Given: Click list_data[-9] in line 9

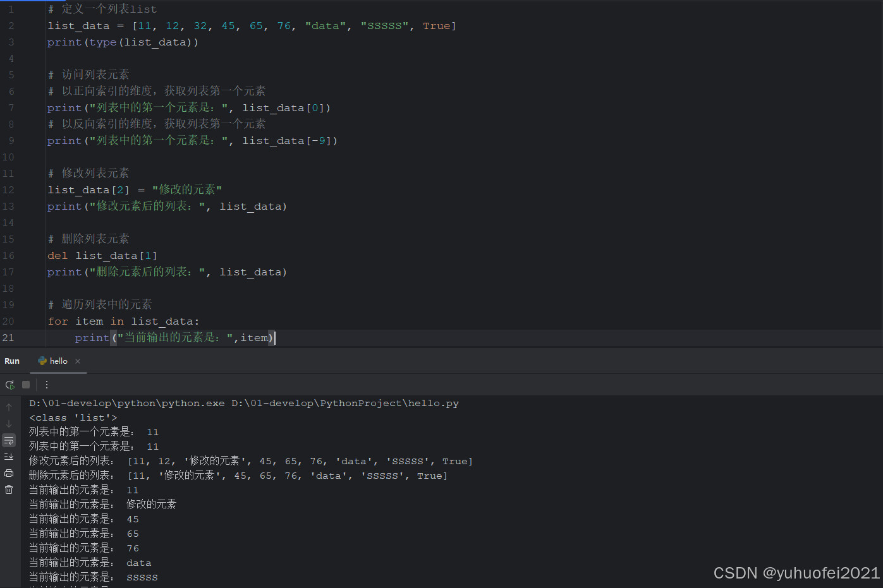Looking at the screenshot, I should click(290, 141).
